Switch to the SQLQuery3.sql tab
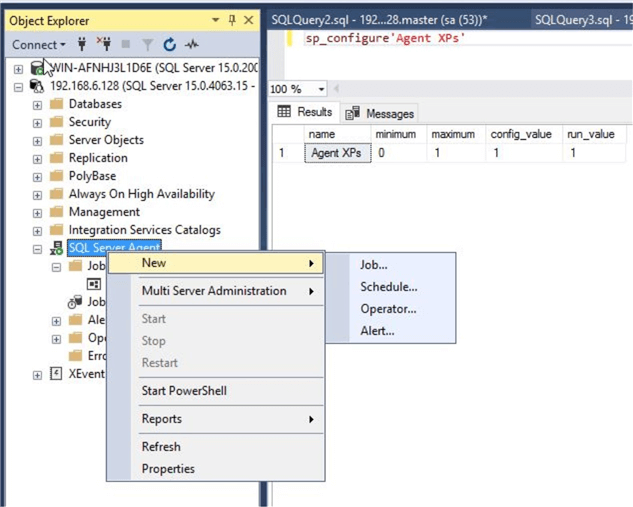This screenshot has height=507, width=633. [582, 20]
